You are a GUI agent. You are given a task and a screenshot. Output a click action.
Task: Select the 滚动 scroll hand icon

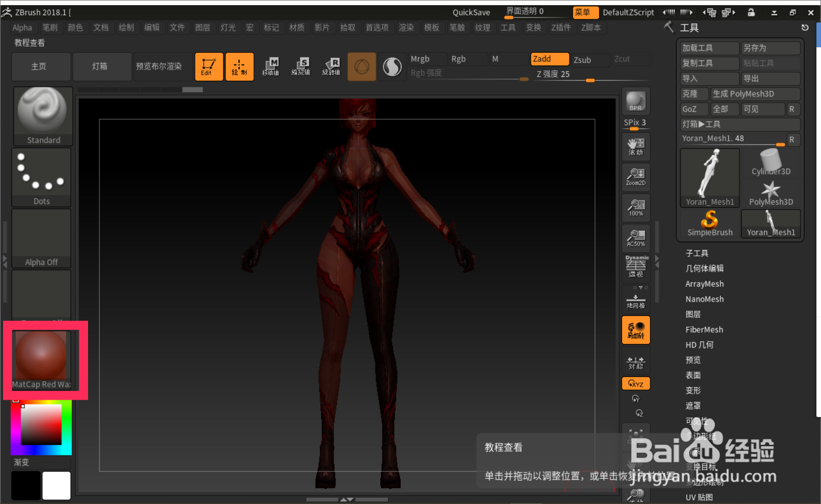tap(636, 147)
